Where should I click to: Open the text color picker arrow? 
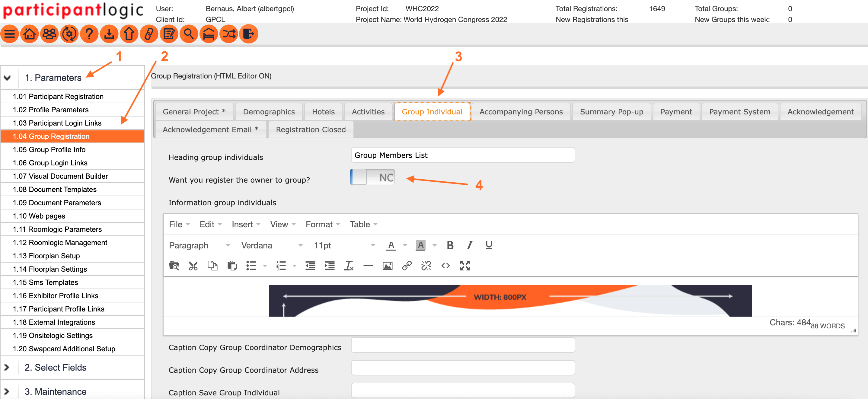point(405,245)
